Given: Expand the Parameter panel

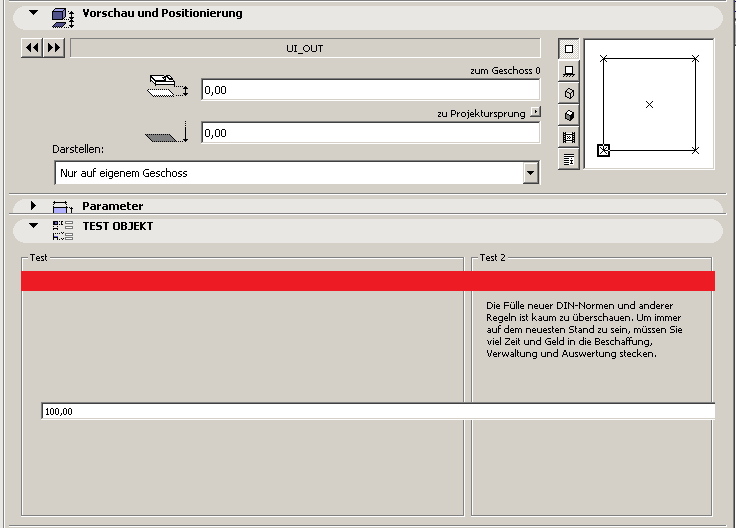Looking at the screenshot, I should pos(33,206).
